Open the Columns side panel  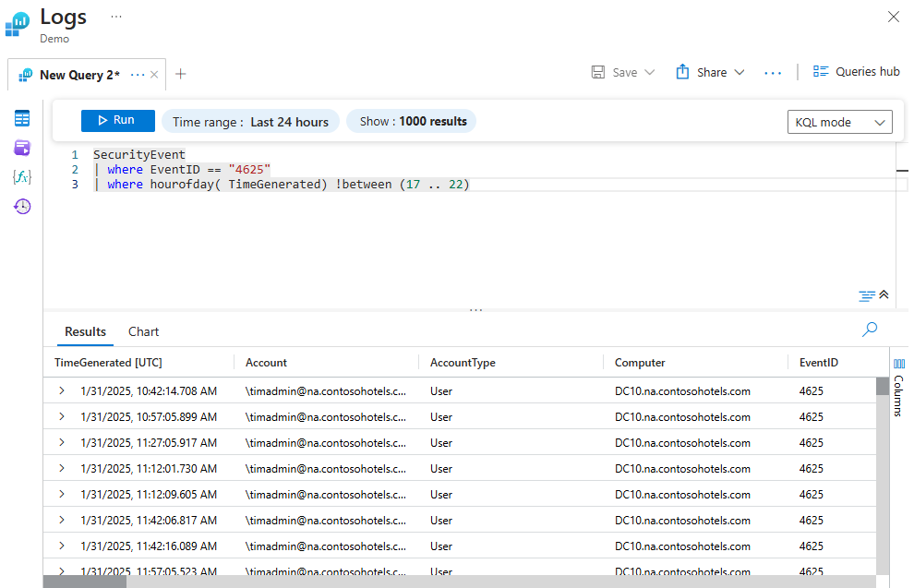click(x=899, y=388)
